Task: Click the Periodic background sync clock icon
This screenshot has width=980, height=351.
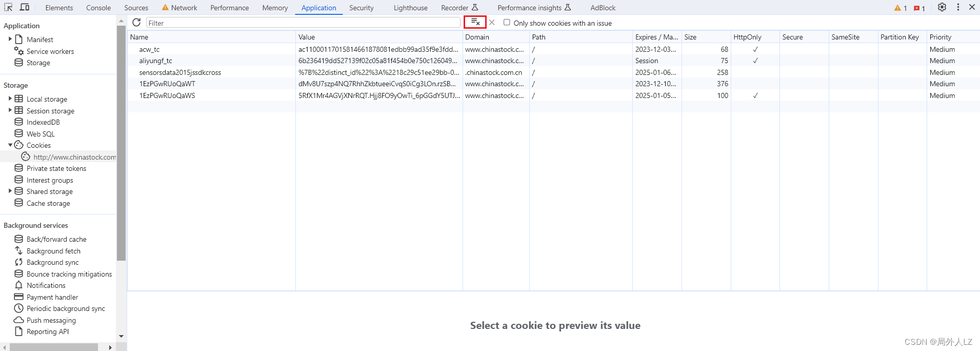Action: (x=19, y=308)
